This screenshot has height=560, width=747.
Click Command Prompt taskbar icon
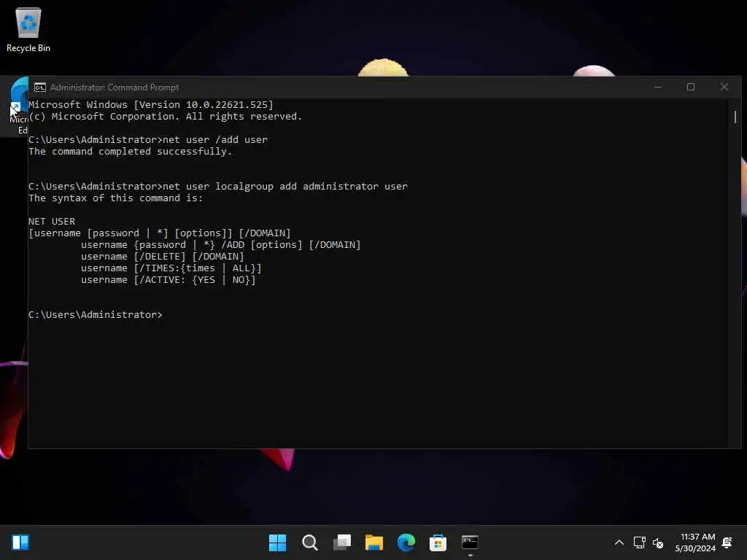point(470,542)
